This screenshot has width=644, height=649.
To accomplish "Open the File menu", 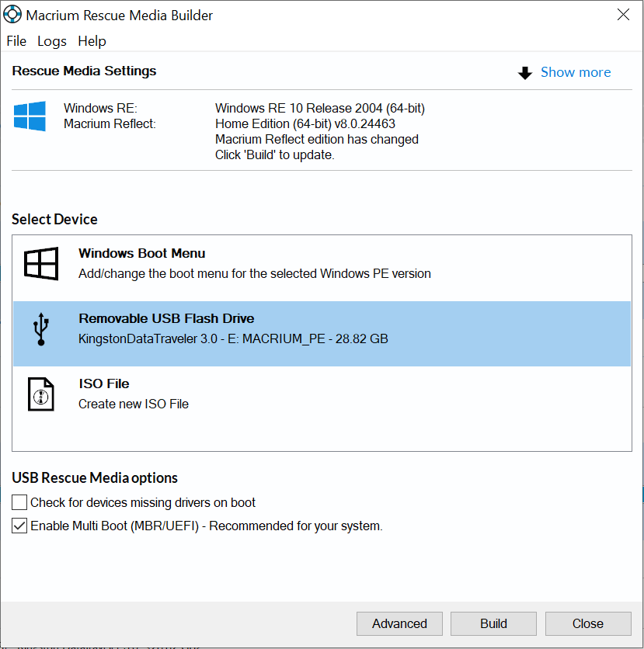I will [x=16, y=41].
